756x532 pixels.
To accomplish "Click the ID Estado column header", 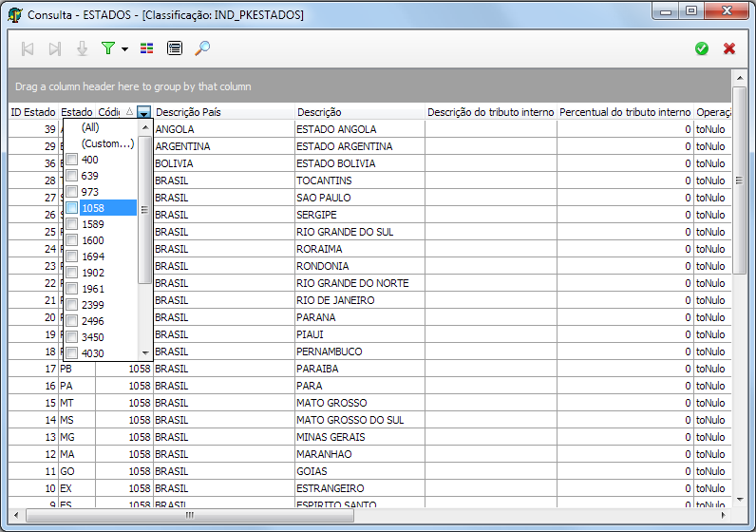I will click(x=33, y=112).
